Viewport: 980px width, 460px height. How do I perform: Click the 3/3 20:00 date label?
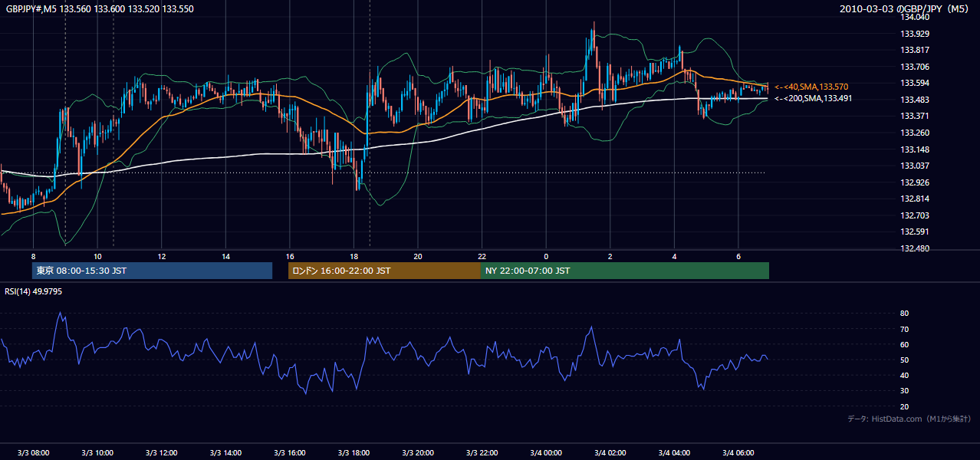pos(418,453)
